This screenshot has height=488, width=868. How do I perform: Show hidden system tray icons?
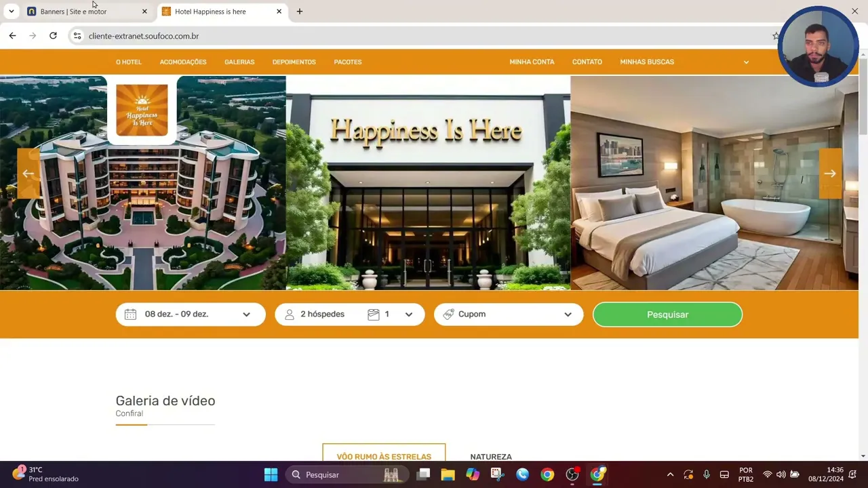tap(670, 474)
